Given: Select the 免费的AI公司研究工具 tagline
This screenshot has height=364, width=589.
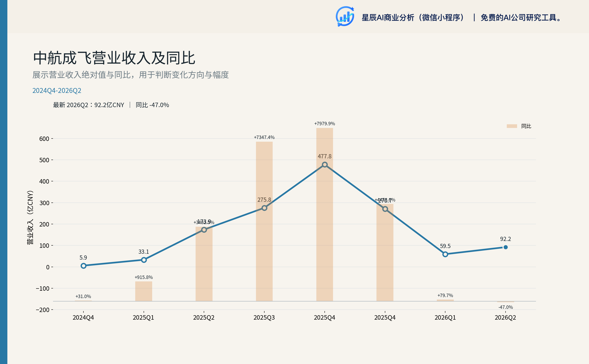Looking at the screenshot, I should [521, 18].
